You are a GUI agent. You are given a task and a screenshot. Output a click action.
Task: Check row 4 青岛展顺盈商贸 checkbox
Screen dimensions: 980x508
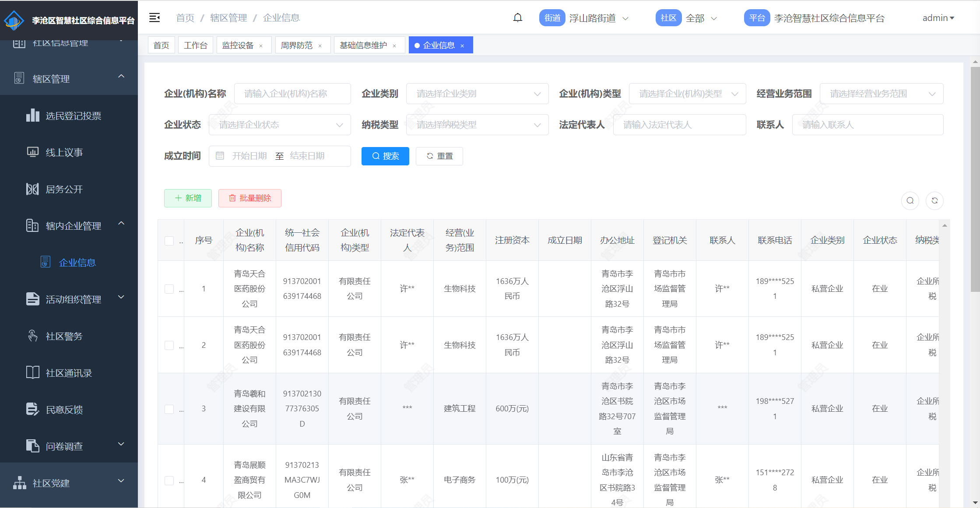pos(169,480)
